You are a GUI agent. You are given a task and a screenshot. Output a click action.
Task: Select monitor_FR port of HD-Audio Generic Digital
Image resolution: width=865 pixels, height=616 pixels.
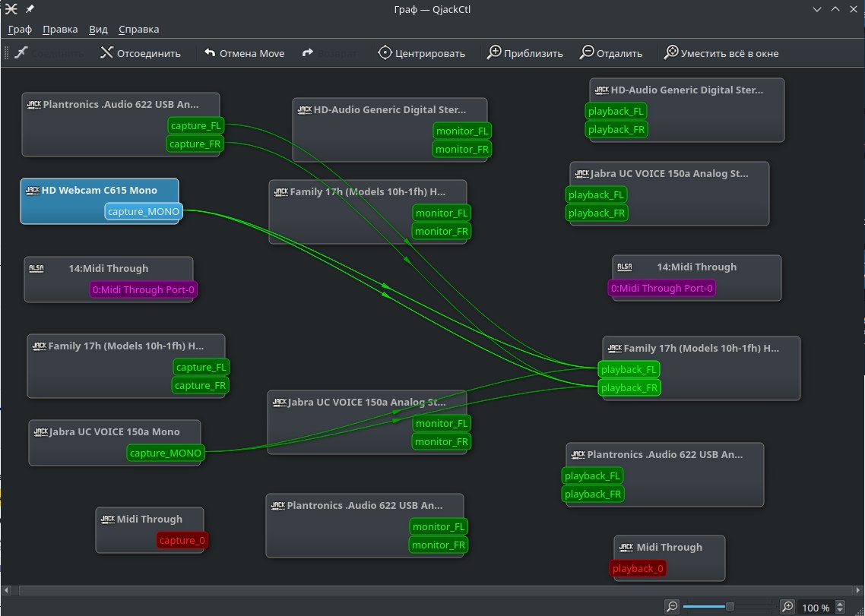pos(461,149)
